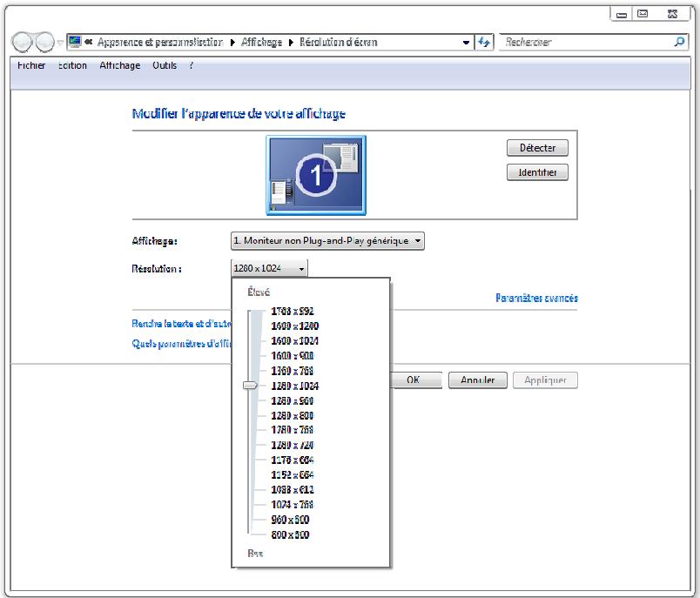Click the magnifier icon in Rechercher box
The image size is (700, 598).
679,42
